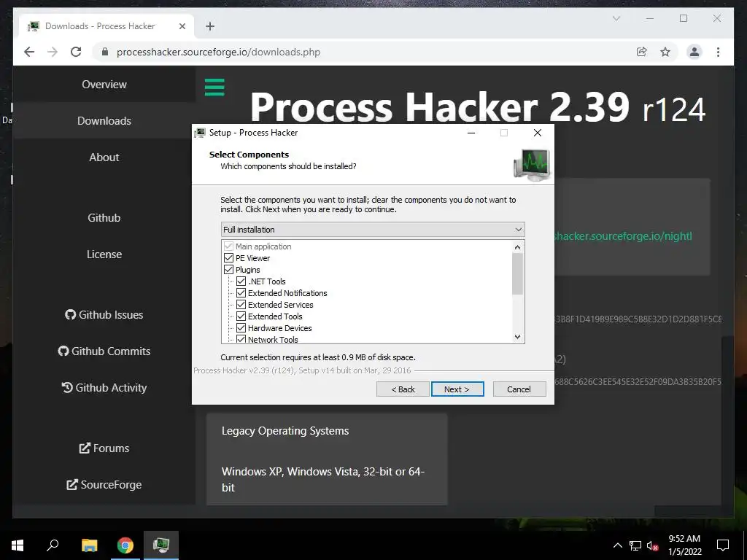
Task: Open the sourceforge nightly link
Action: point(623,236)
